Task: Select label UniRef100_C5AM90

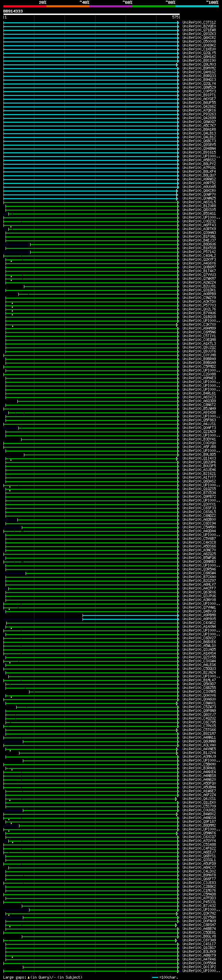Action: (199, 527)
